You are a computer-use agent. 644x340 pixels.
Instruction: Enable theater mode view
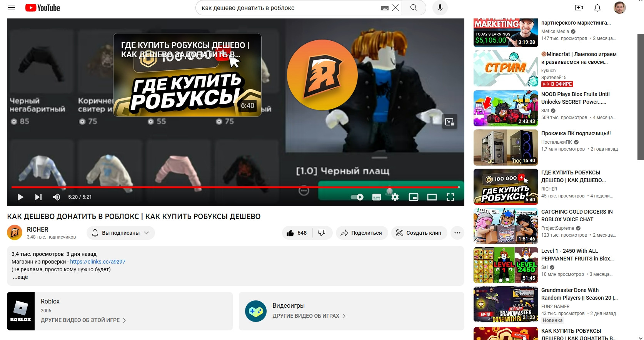(x=432, y=197)
